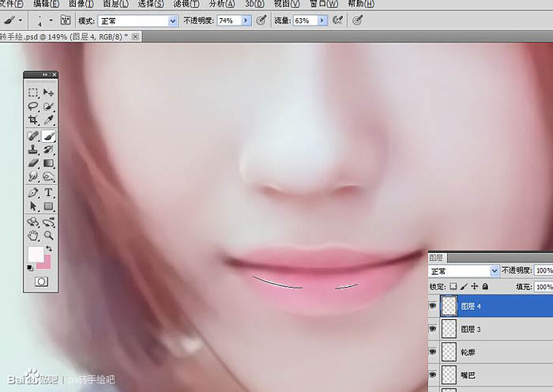Select the Clone Stamp tool
The width and height of the screenshot is (553, 392).
point(33,149)
